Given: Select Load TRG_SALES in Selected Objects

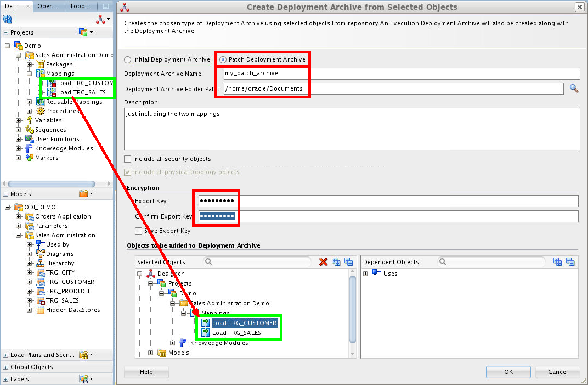Looking at the screenshot, I should click(236, 333).
